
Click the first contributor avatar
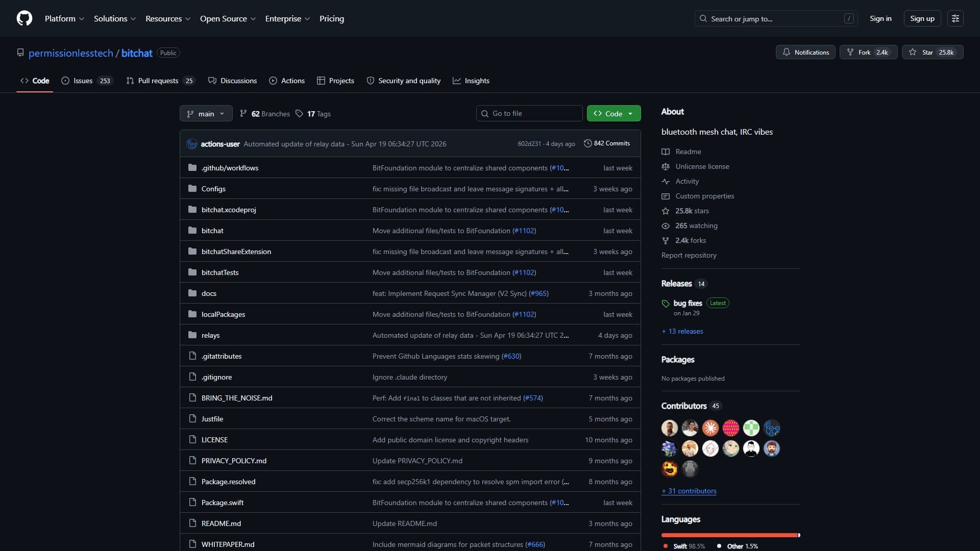[670, 428]
